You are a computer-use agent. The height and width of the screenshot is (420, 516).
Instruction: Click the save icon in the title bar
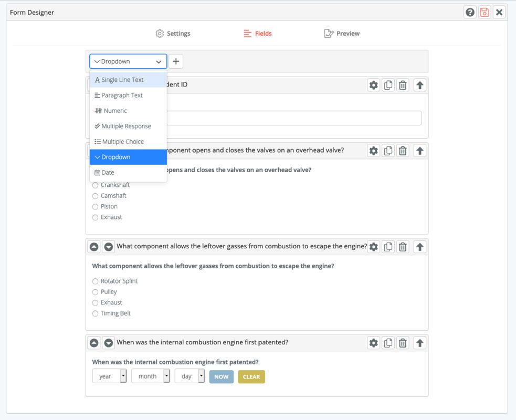click(485, 12)
